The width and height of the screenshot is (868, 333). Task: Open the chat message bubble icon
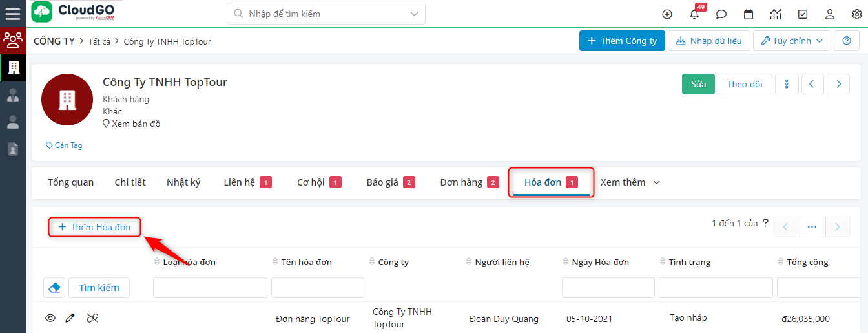(721, 14)
